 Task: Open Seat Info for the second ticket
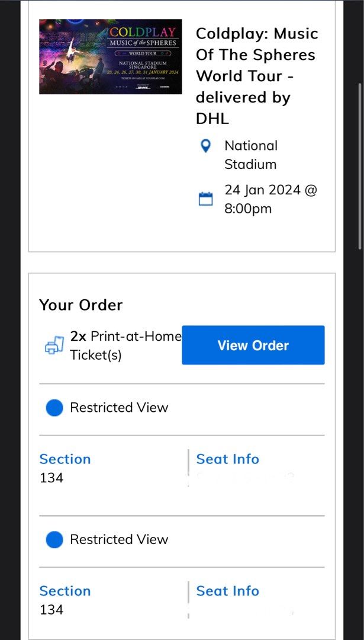pos(227,591)
